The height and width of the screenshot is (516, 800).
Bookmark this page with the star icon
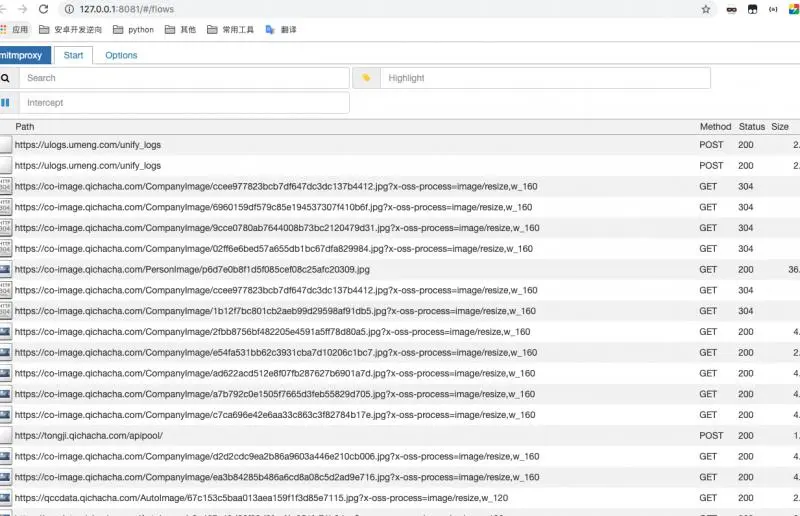click(706, 9)
